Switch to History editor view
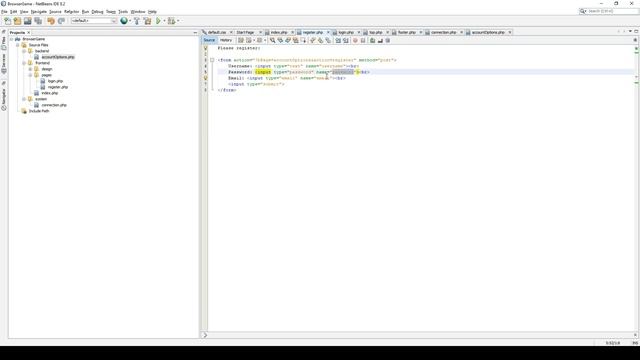 [x=226, y=40]
